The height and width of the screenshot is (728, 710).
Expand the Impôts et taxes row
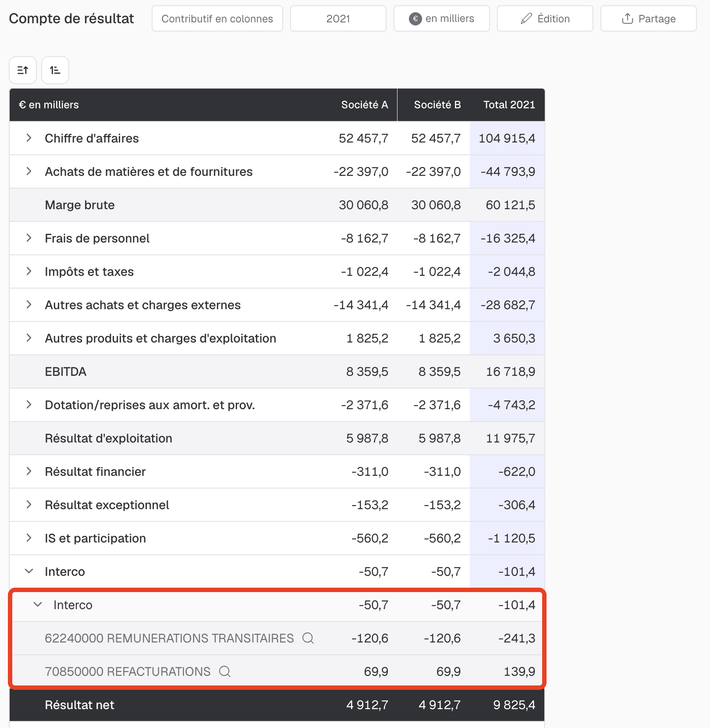[29, 271]
